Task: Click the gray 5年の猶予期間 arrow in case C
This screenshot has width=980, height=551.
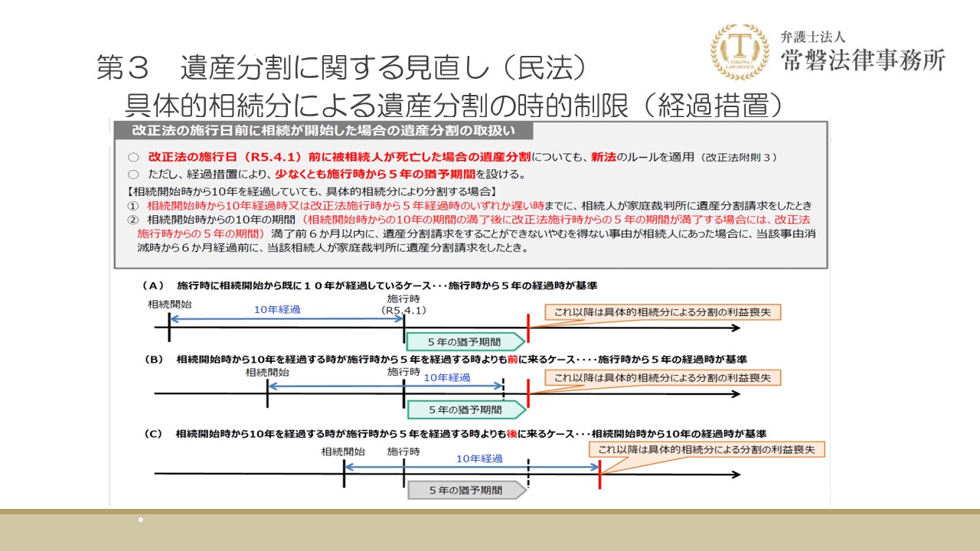Action: 466,490
